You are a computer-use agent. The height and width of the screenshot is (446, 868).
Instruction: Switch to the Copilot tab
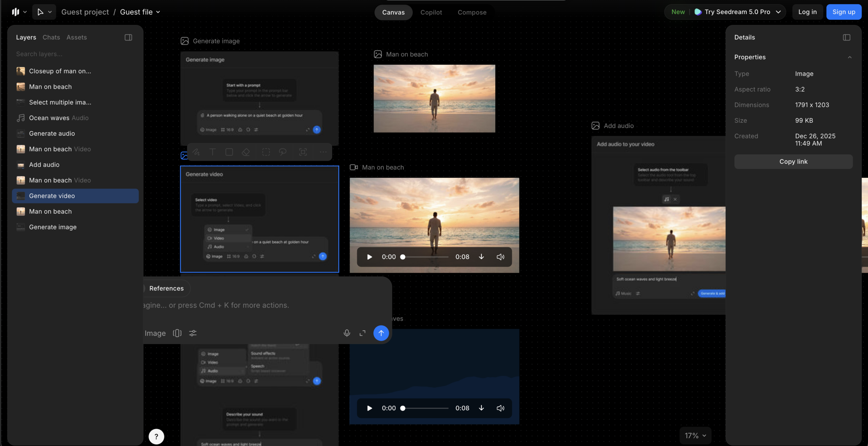pyautogui.click(x=431, y=12)
